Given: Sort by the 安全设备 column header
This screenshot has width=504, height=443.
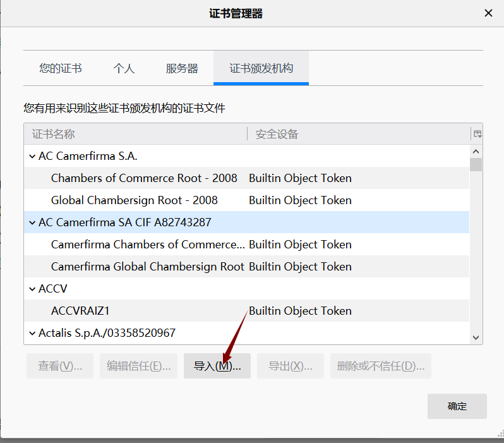Looking at the screenshot, I should pos(359,134).
